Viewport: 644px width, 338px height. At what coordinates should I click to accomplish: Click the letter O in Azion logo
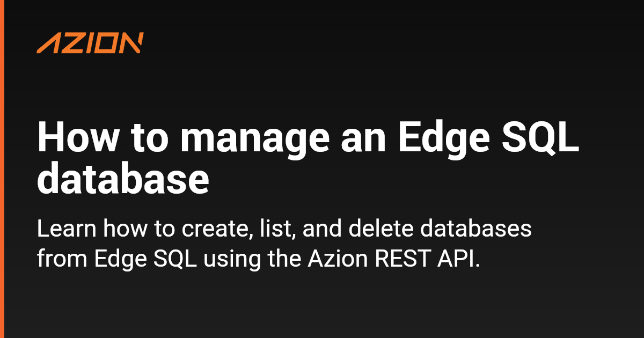click(107, 43)
